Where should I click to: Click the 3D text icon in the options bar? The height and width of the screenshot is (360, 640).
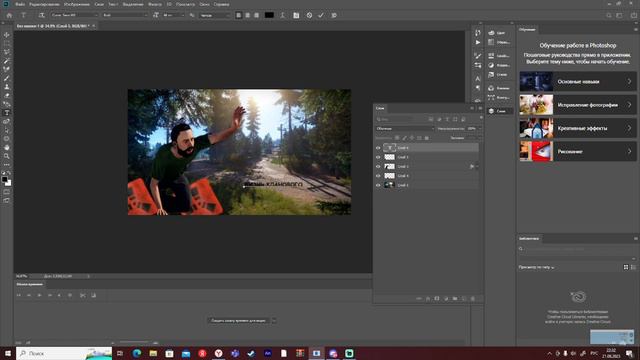(334, 15)
